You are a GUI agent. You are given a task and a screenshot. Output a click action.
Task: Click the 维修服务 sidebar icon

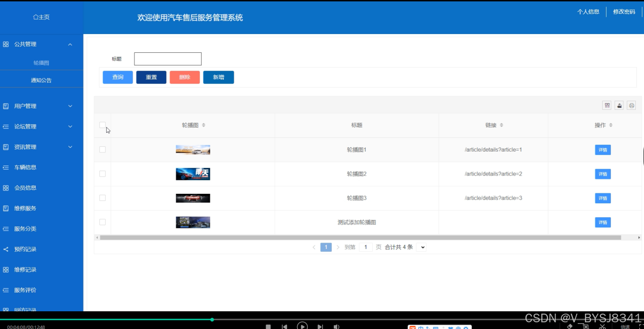click(x=6, y=209)
